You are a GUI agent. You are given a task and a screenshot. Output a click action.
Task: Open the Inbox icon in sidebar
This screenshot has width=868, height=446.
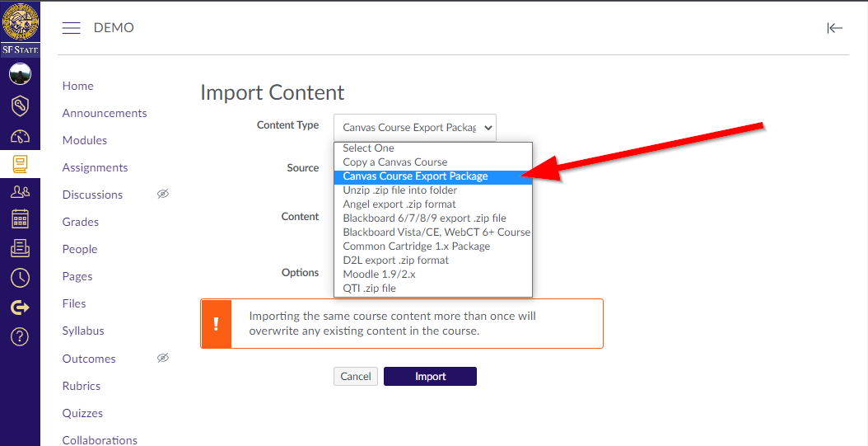click(x=20, y=248)
